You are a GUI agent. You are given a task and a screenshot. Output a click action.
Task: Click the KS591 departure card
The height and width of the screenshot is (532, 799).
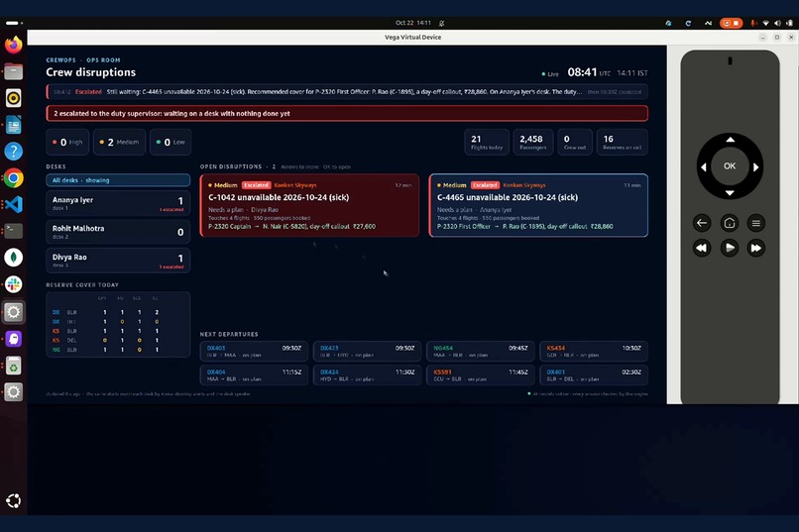coord(480,375)
